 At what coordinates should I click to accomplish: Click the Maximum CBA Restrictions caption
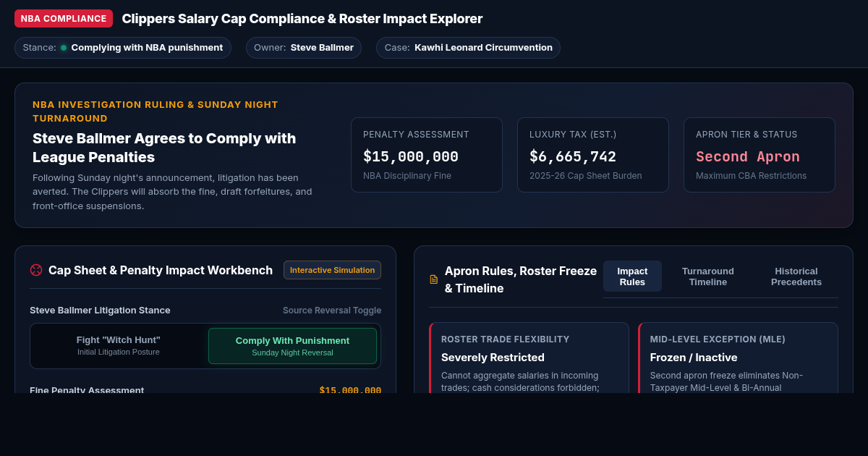751,176
